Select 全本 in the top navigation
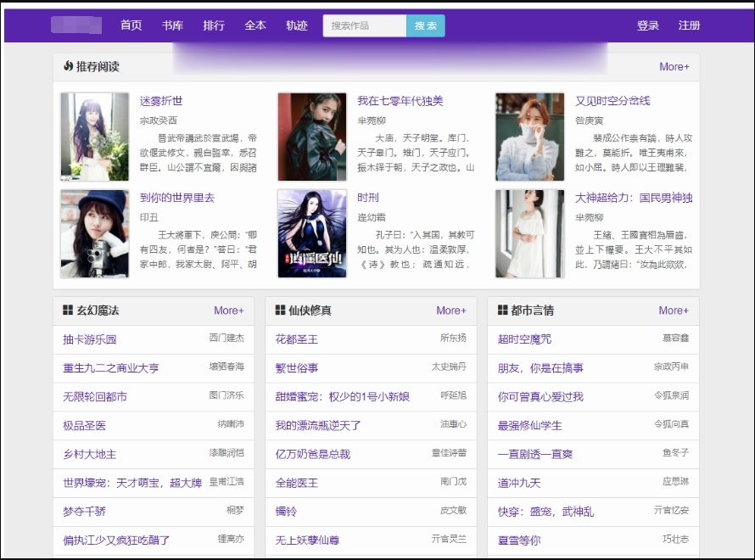Screen dimensions: 755x560 (x=255, y=25)
